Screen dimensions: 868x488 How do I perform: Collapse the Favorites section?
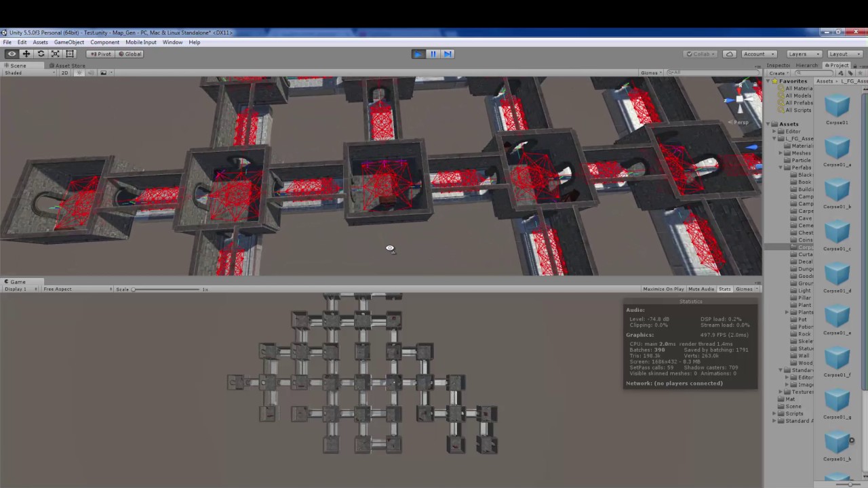pos(769,81)
